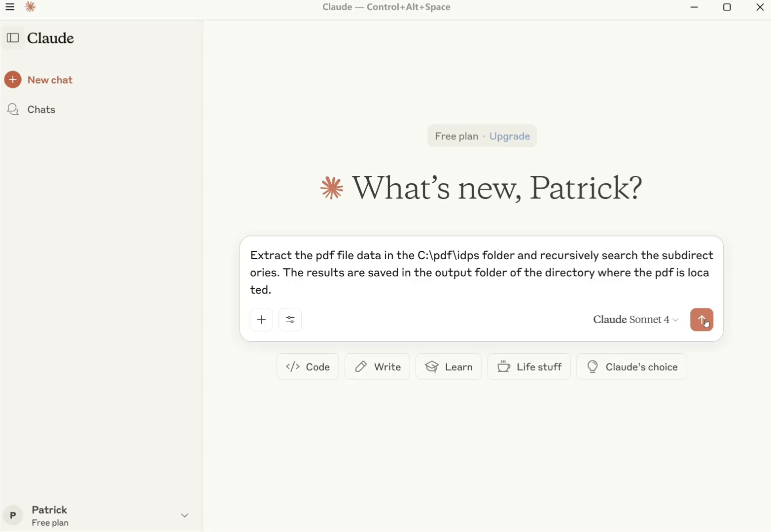Start a New chat

pos(39,80)
